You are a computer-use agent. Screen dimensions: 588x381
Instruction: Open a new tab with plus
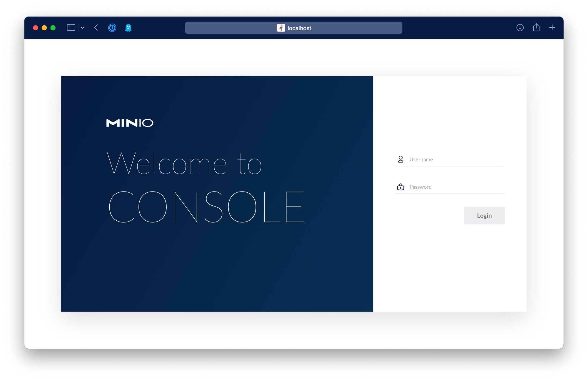(552, 28)
